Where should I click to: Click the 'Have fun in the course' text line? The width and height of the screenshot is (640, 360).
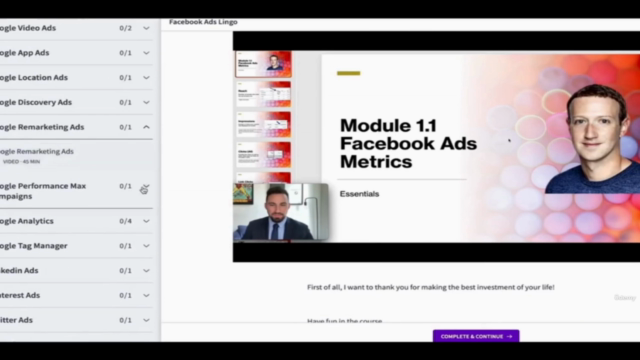pyautogui.click(x=344, y=321)
